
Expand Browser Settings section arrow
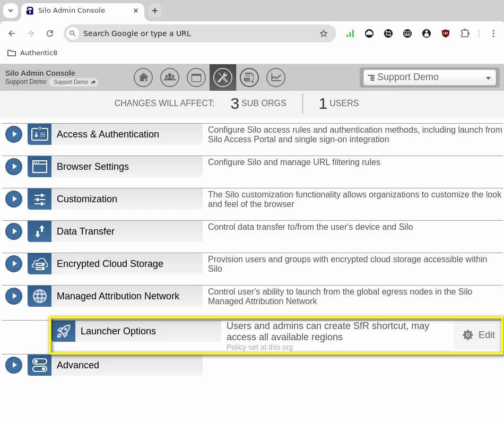[14, 167]
